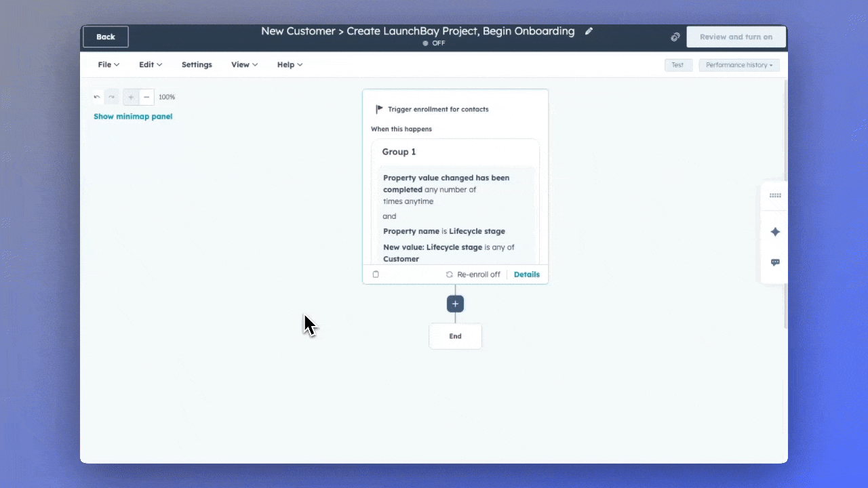Open trigger Details link
Screen dimensions: 868x488
point(527,274)
